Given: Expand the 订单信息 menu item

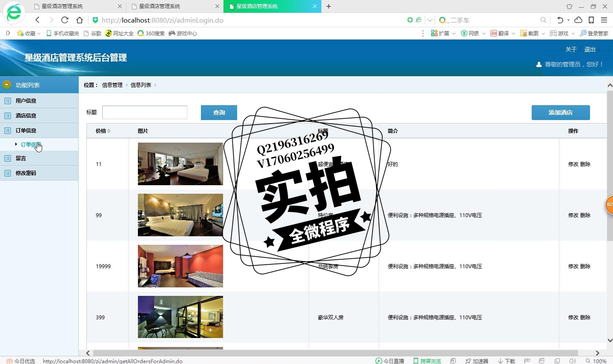Looking at the screenshot, I should coord(39,130).
